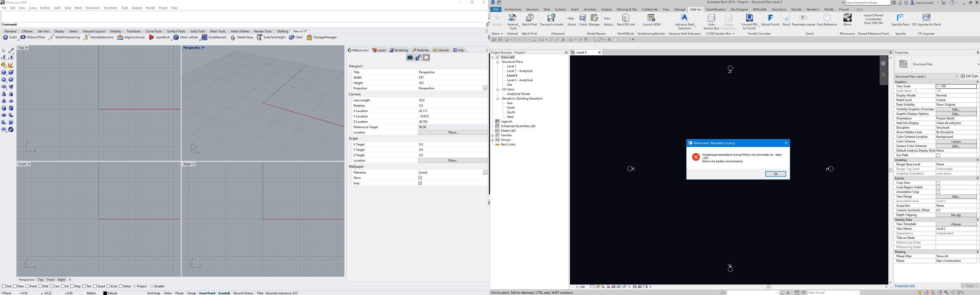Image resolution: width=980 pixels, height=295 pixels.
Task: Click the Camera Location Place button in Rhino
Action: (x=453, y=132)
